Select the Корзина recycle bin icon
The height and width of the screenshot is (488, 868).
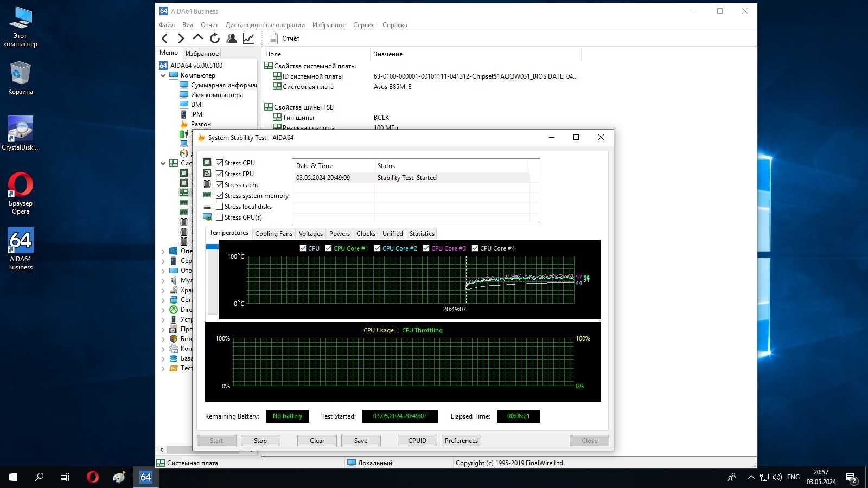click(x=21, y=78)
